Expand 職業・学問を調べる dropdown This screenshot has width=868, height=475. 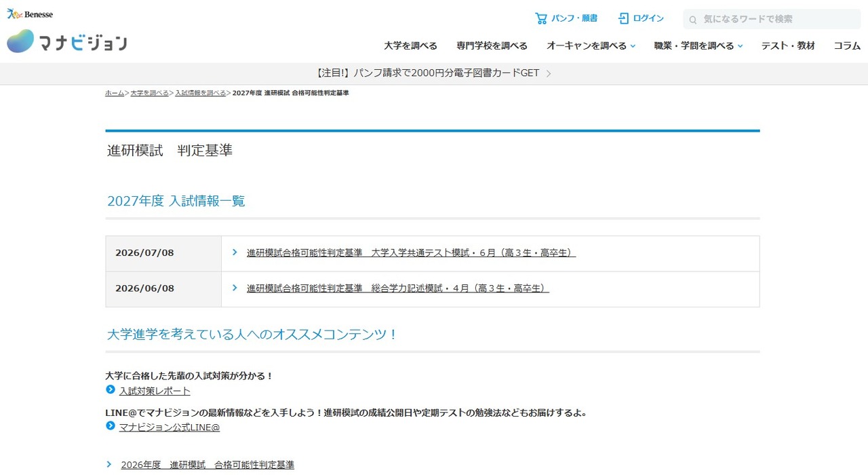(x=698, y=45)
